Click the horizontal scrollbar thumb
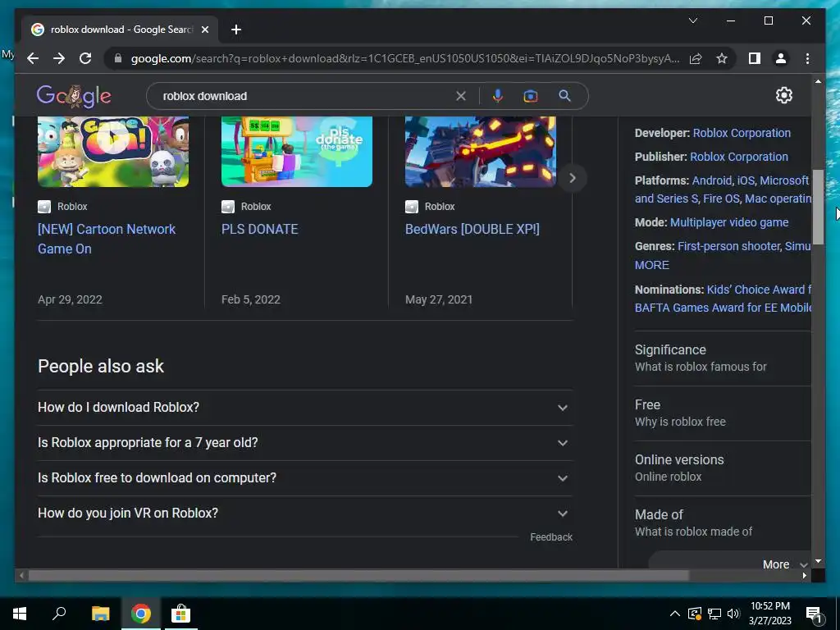Screen dimensions: 840x630 pos(358,575)
